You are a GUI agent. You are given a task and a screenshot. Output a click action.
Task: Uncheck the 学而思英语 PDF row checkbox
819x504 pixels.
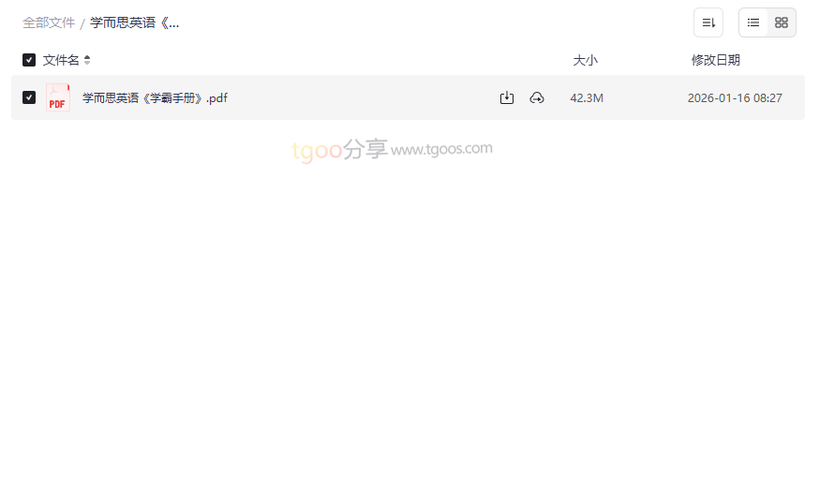pyautogui.click(x=29, y=97)
